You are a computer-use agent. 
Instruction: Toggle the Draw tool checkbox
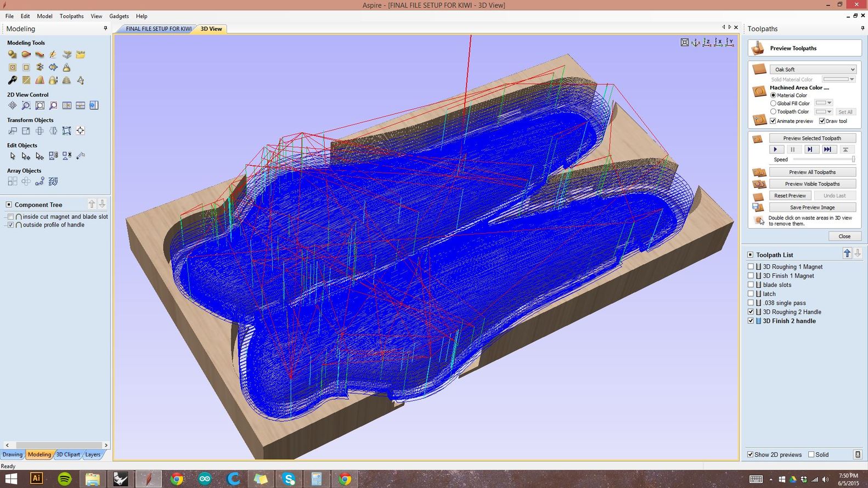click(822, 121)
